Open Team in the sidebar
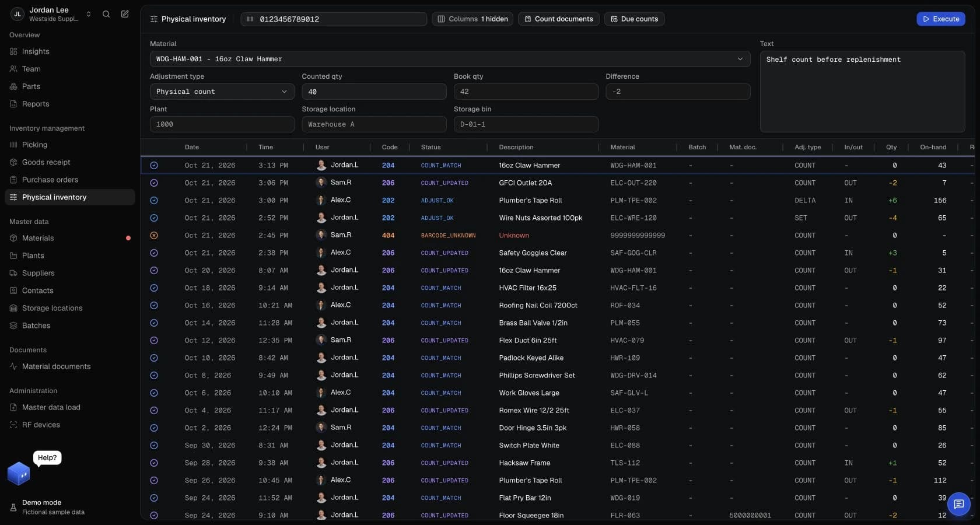Image resolution: width=980 pixels, height=525 pixels. click(70, 69)
